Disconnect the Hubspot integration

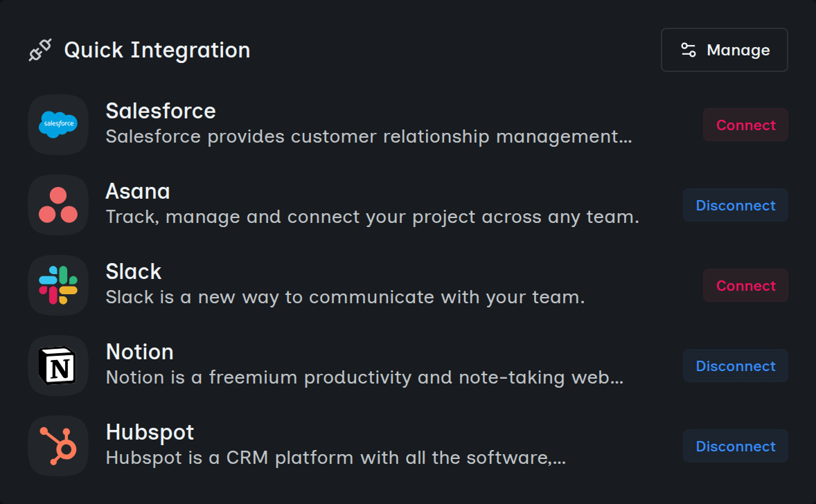point(735,446)
